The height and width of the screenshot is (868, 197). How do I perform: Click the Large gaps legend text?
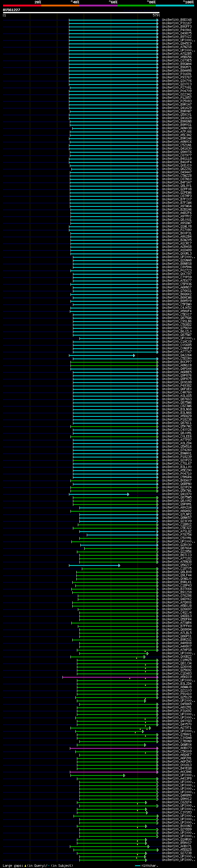point(38,865)
